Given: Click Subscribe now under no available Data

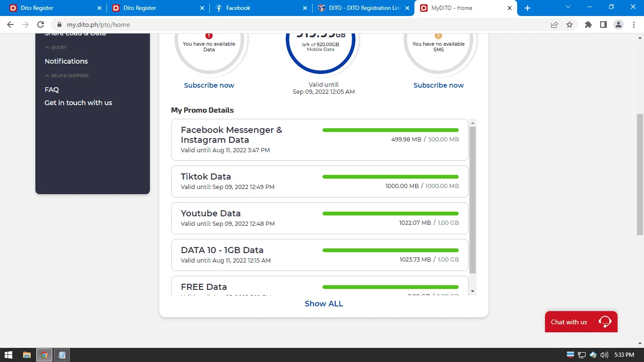Looking at the screenshot, I should pos(209,85).
